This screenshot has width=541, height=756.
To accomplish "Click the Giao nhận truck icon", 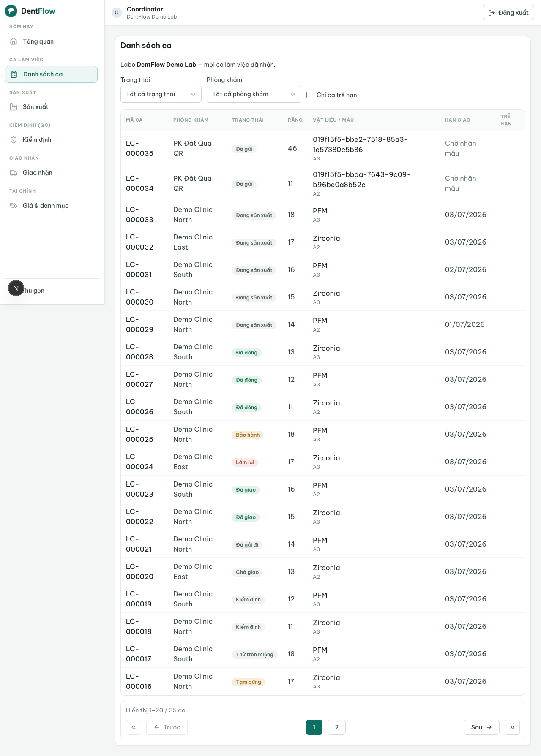I will tap(14, 173).
